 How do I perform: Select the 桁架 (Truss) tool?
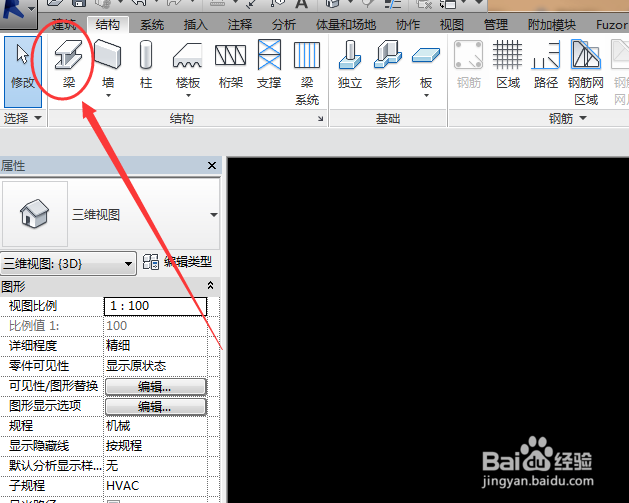[x=230, y=64]
